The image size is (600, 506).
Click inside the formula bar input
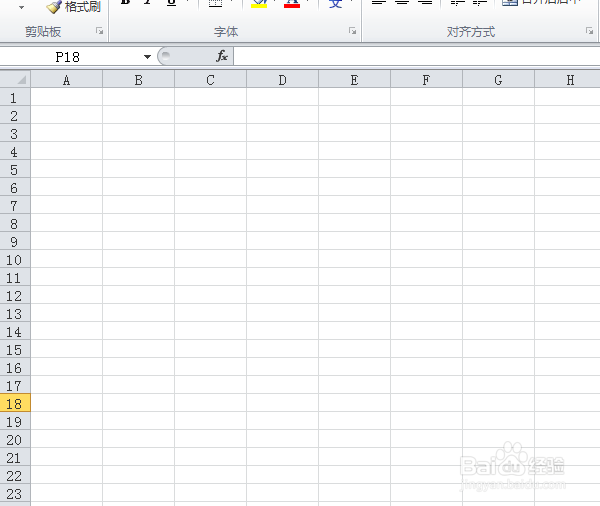[x=416, y=56]
